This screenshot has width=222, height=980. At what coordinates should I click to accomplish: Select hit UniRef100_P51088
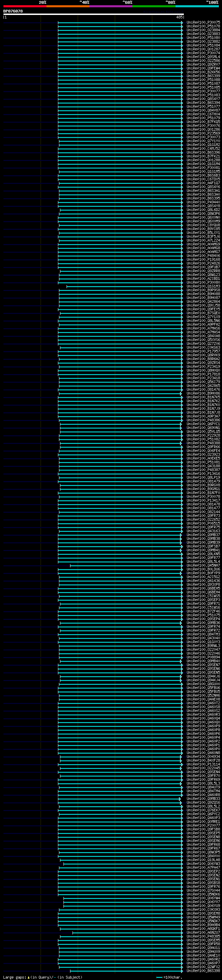click(203, 80)
